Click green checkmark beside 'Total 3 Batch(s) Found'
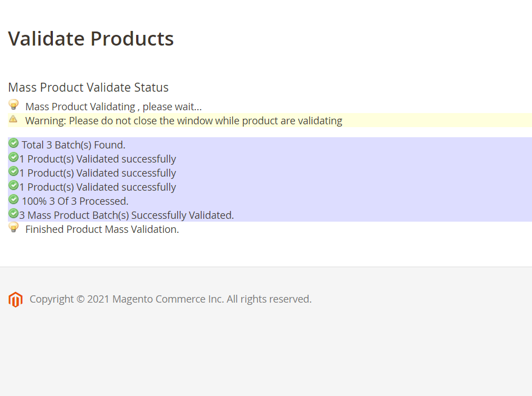532x396 pixels. point(13,143)
